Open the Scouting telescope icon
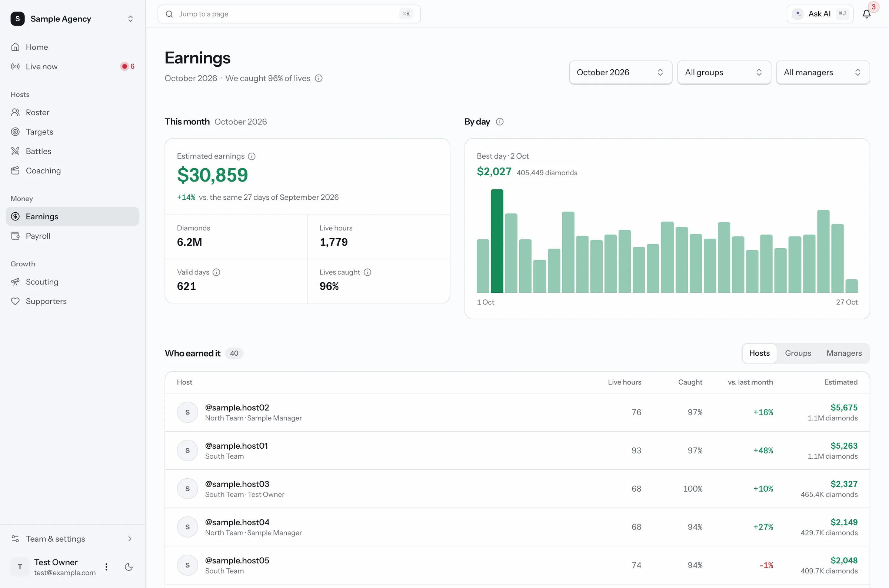 [15, 282]
